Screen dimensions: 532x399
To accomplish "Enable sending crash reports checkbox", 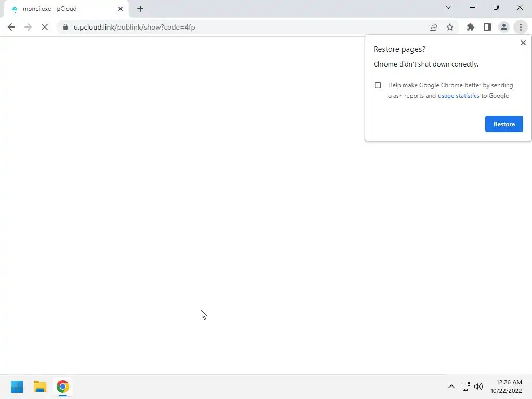I will point(378,85).
